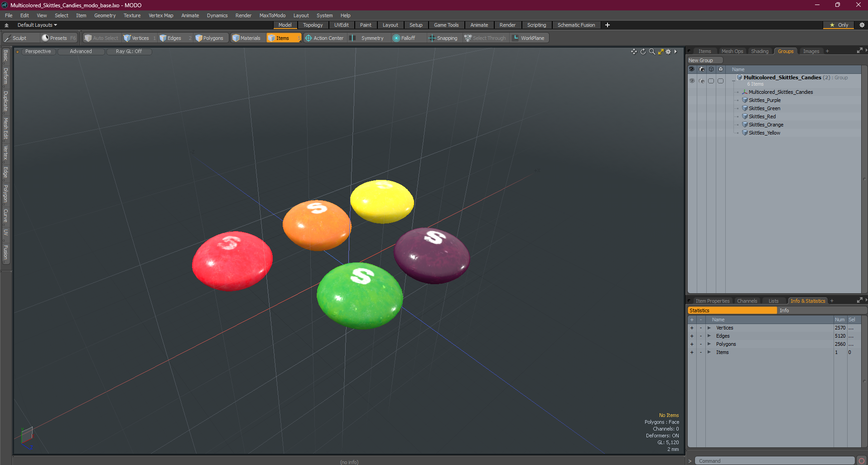Viewport: 868px width, 465px height.
Task: Toggle the Only star filter
Action: click(x=839, y=25)
